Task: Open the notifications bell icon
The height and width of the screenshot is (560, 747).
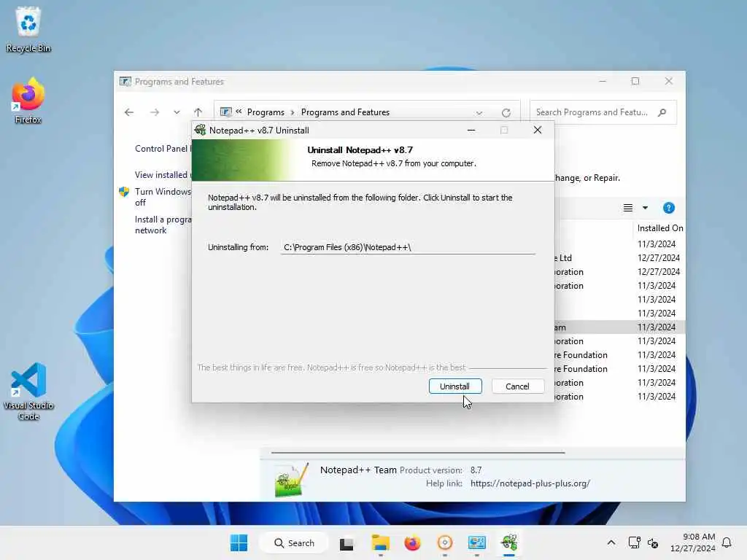Action: coord(727,542)
